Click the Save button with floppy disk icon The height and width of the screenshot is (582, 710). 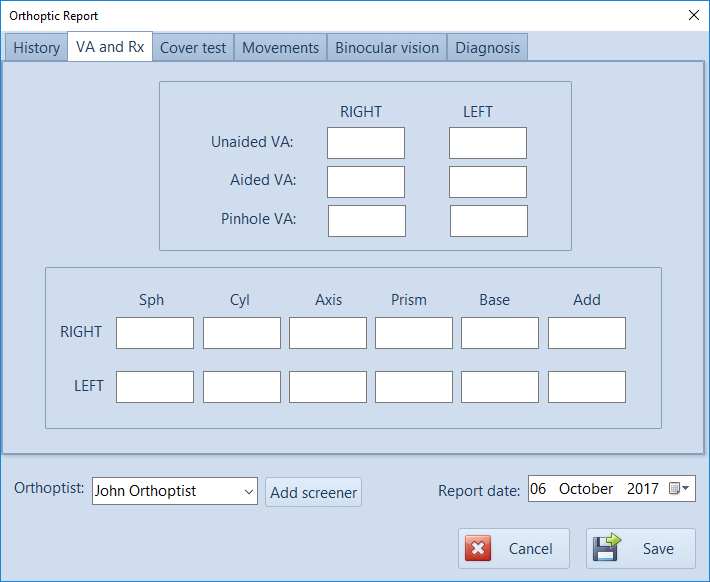point(640,548)
